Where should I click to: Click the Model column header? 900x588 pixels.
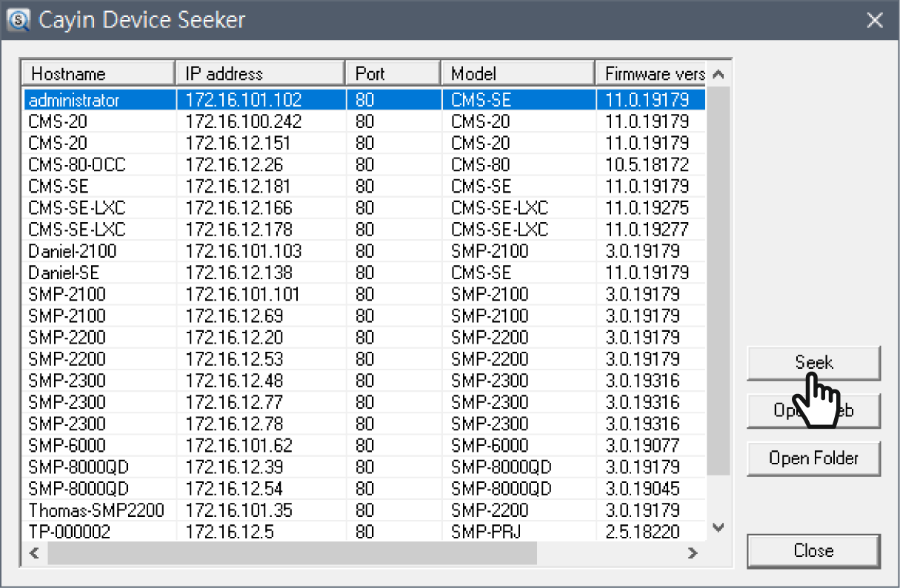pos(519,74)
